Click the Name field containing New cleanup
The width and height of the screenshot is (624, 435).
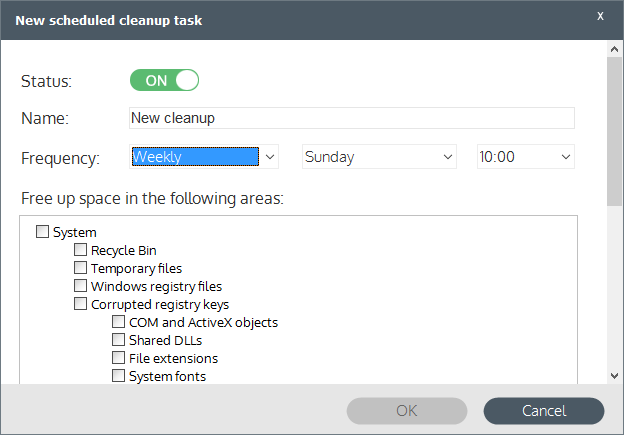352,118
